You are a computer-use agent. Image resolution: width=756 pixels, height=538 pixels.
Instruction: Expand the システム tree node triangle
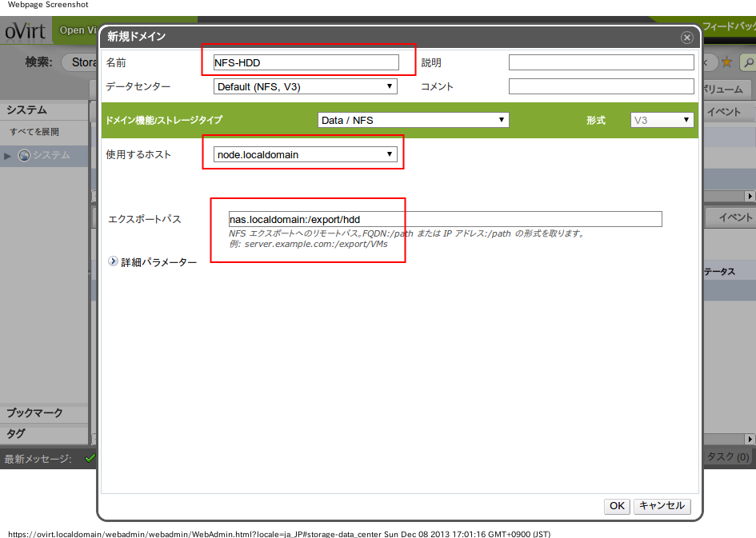point(8,155)
